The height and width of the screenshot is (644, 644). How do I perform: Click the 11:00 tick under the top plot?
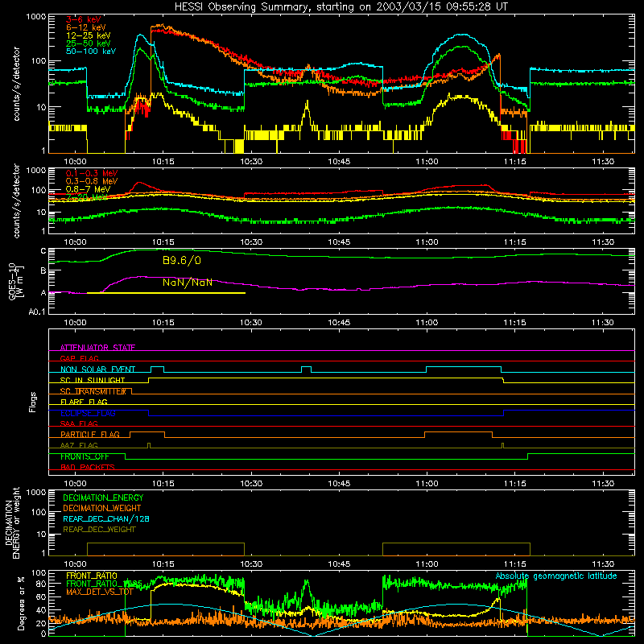(427, 162)
